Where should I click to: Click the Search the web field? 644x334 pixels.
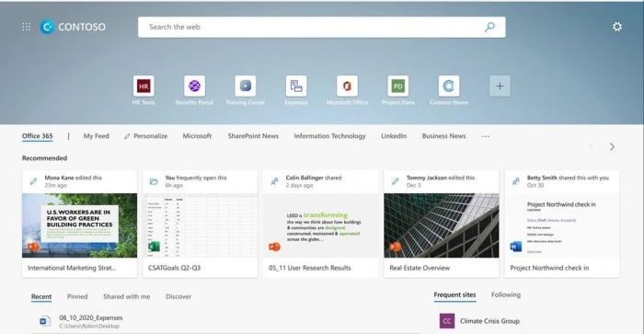click(322, 27)
